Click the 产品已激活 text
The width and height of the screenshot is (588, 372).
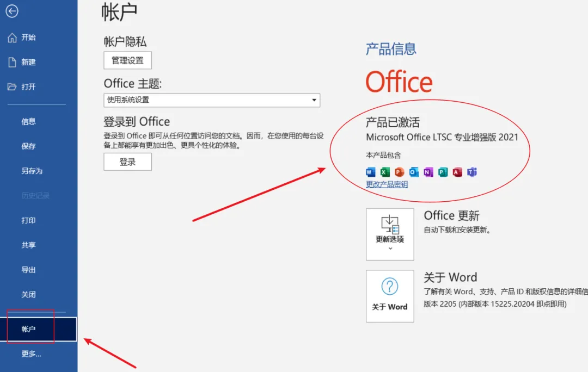click(x=393, y=122)
